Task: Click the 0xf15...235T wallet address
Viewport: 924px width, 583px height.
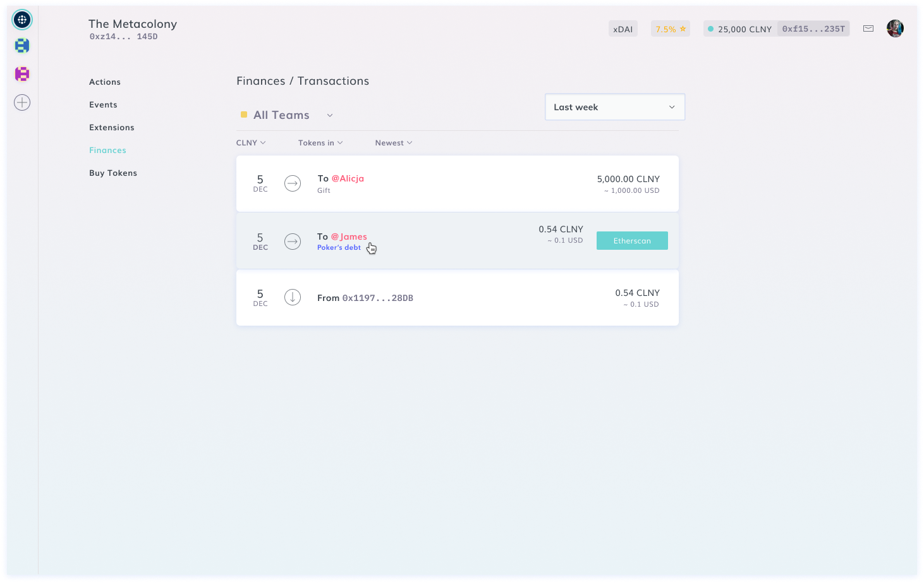Action: [x=813, y=28]
